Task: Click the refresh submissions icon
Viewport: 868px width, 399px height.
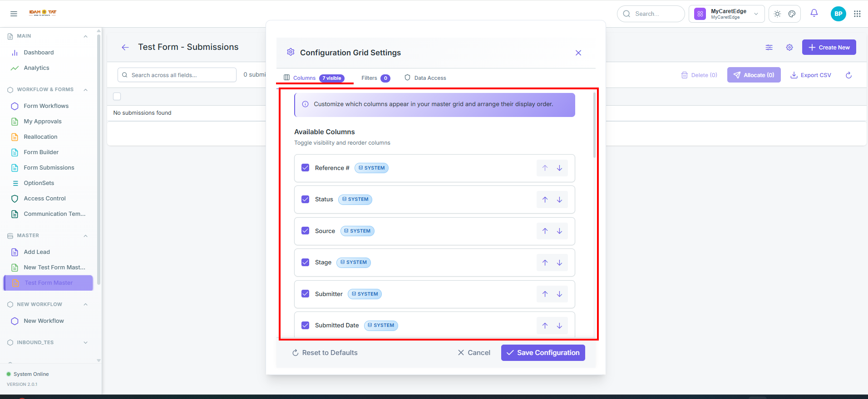Action: click(x=848, y=75)
